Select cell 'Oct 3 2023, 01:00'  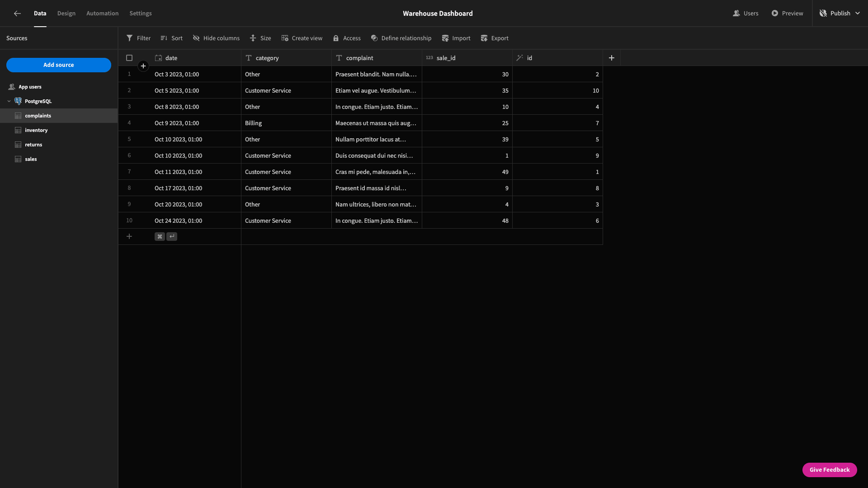click(x=196, y=74)
